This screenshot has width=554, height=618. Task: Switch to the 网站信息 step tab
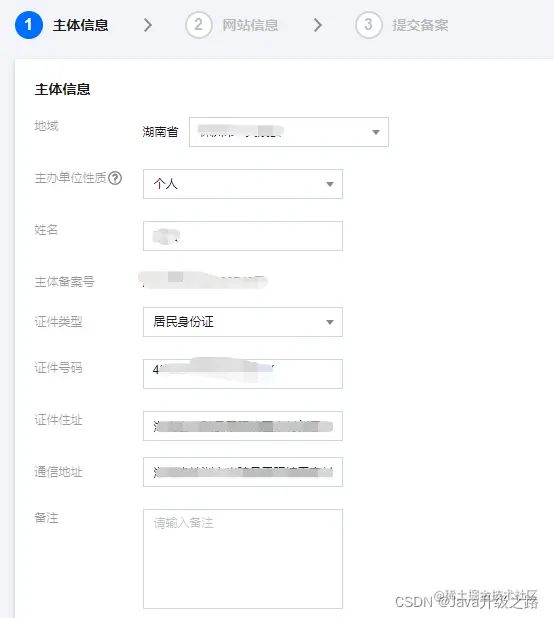250,25
